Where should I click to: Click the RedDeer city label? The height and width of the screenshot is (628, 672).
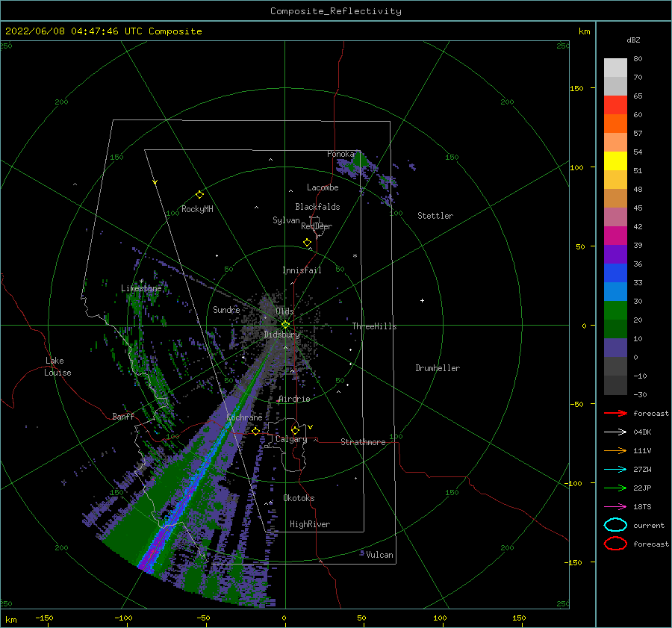tap(317, 226)
